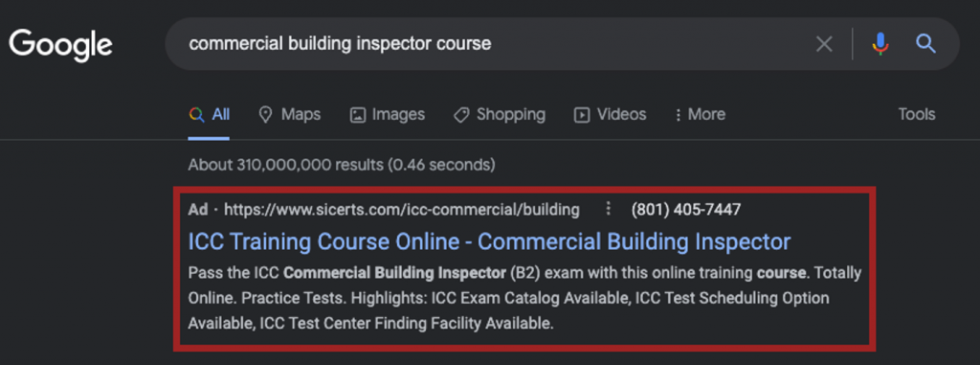Call the (801) 405-7447 phone number

pyautogui.click(x=686, y=209)
